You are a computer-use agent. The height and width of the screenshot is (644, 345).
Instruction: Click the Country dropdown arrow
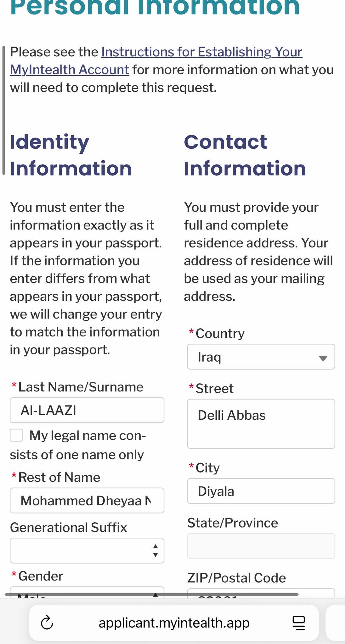(x=323, y=358)
